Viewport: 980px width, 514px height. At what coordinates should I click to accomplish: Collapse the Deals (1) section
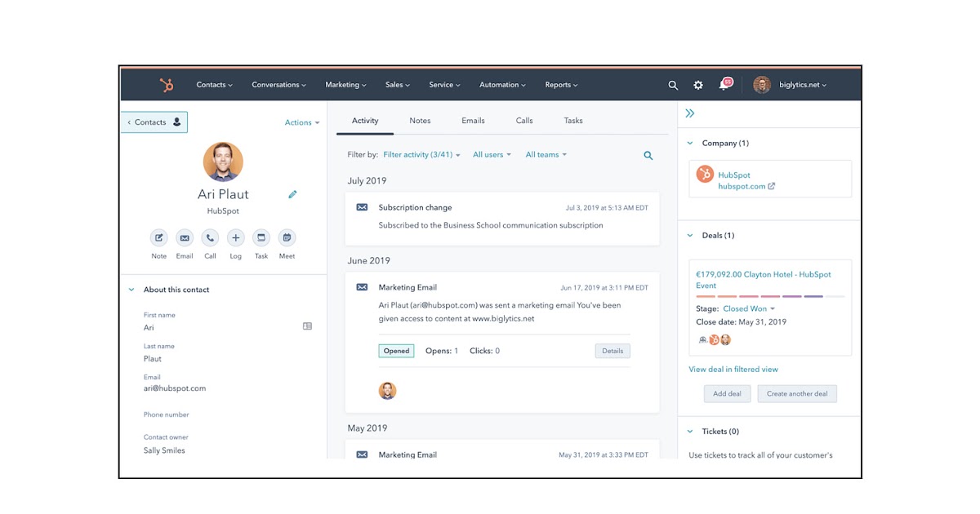coord(690,236)
